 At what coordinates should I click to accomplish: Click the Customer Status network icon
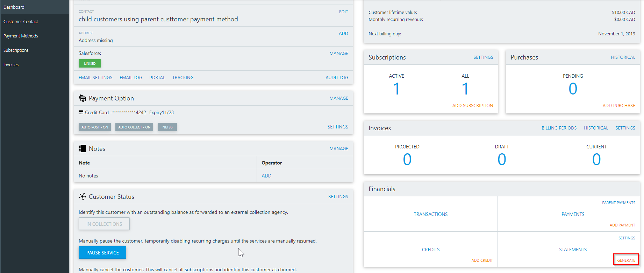[x=83, y=197]
